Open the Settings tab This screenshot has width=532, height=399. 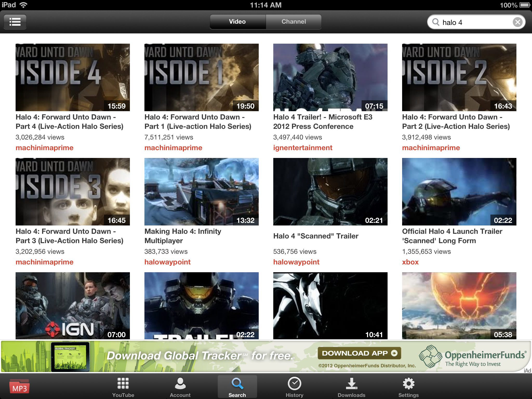click(409, 387)
